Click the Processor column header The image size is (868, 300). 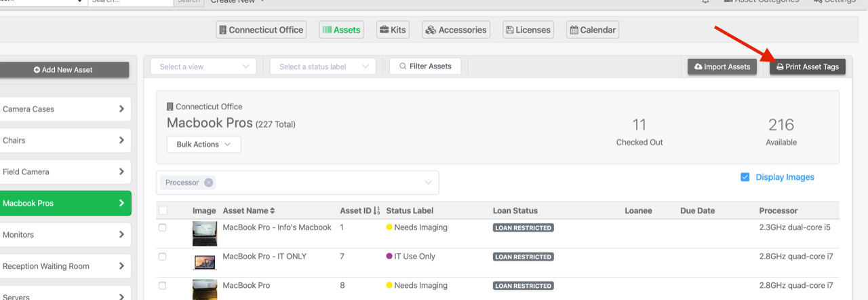tap(778, 211)
